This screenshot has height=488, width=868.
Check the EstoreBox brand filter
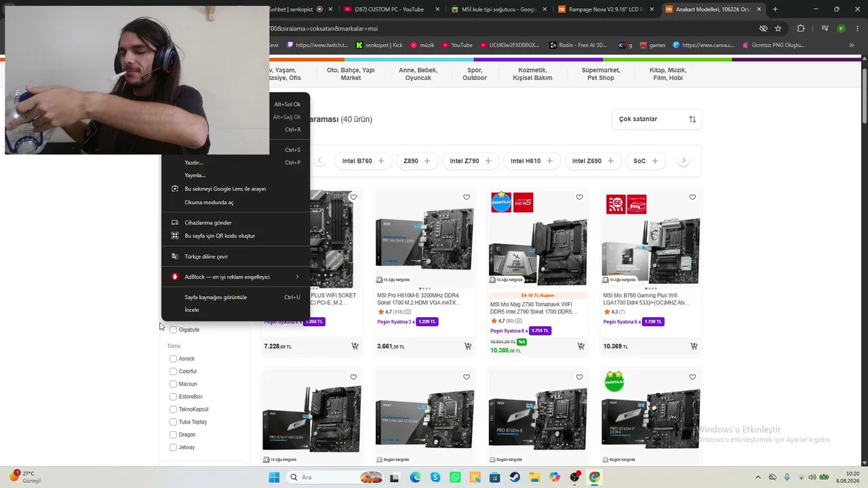pos(173,396)
